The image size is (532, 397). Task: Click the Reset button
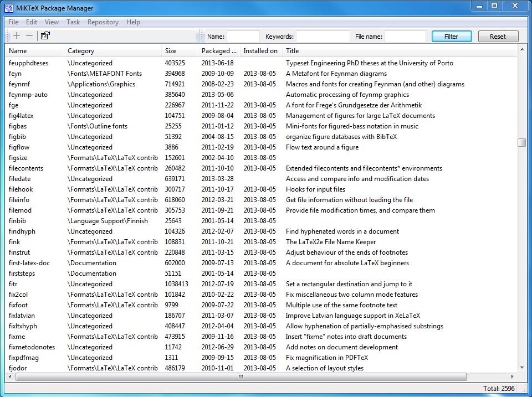click(498, 37)
